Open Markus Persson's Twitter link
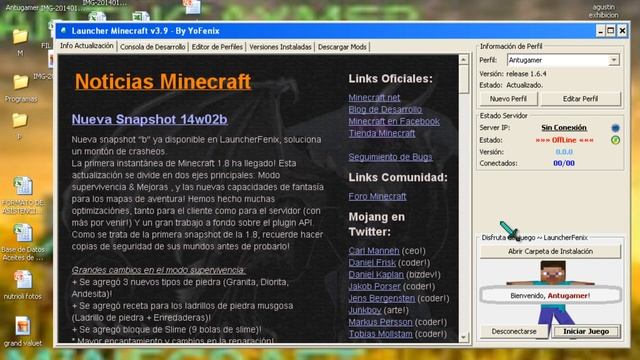This screenshot has height=360, width=640. (x=380, y=322)
